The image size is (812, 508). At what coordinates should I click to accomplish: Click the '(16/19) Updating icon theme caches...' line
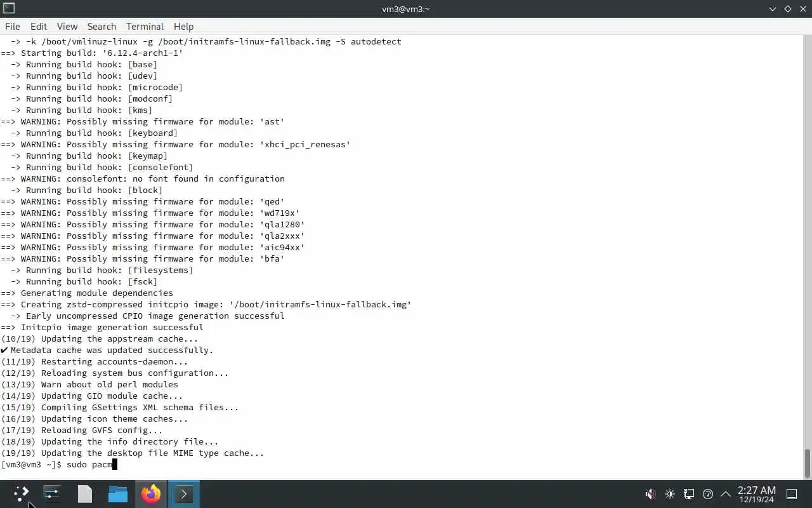click(x=95, y=418)
